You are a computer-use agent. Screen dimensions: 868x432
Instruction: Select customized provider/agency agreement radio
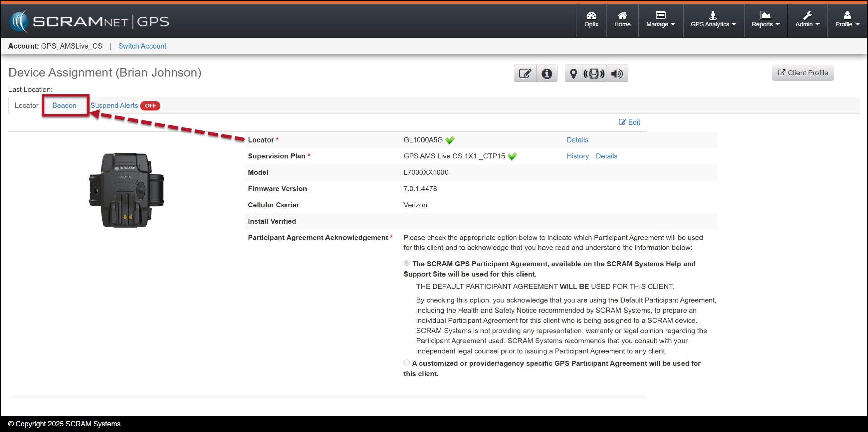pyautogui.click(x=406, y=363)
